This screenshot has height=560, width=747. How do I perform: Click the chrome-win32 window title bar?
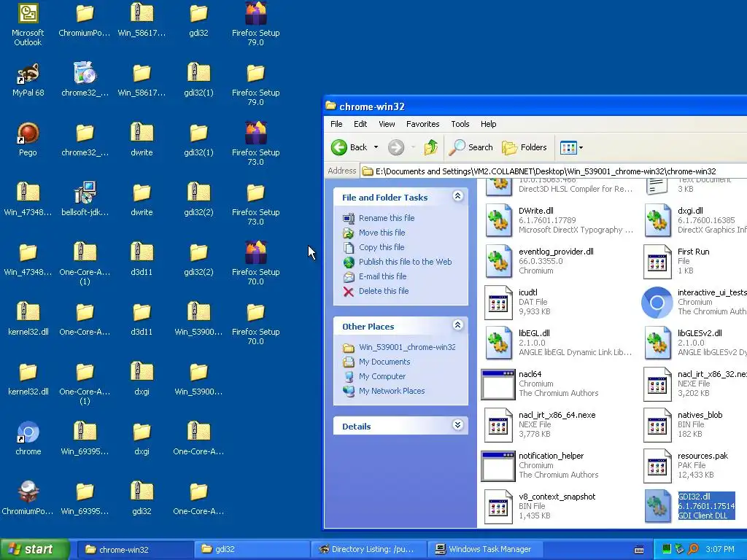pyautogui.click(x=535, y=106)
